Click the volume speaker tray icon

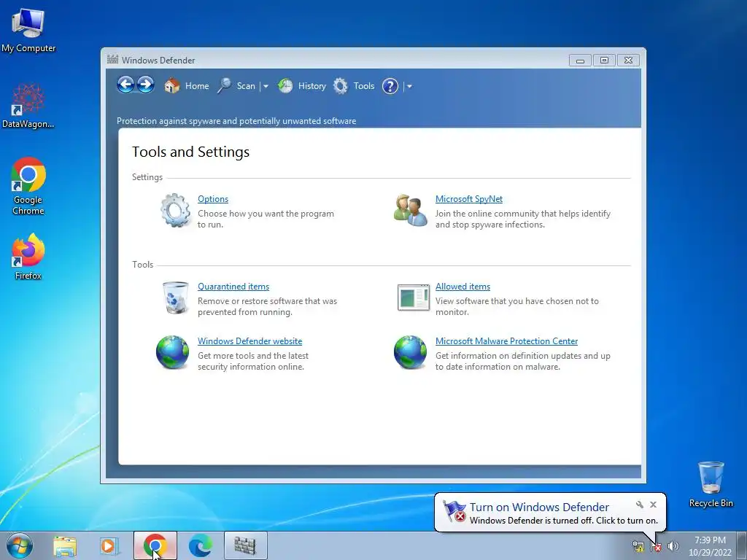673,545
